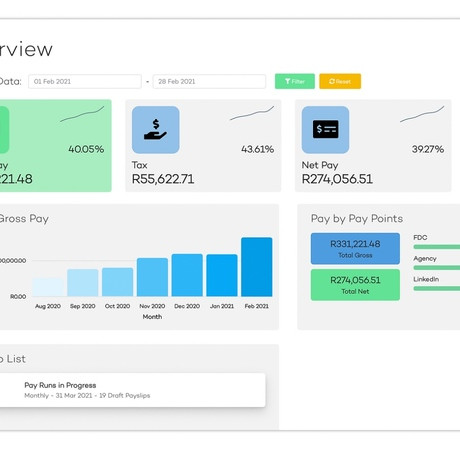Click the 39.27% Net Pay percentage
This screenshot has height=460, width=460.
click(428, 149)
